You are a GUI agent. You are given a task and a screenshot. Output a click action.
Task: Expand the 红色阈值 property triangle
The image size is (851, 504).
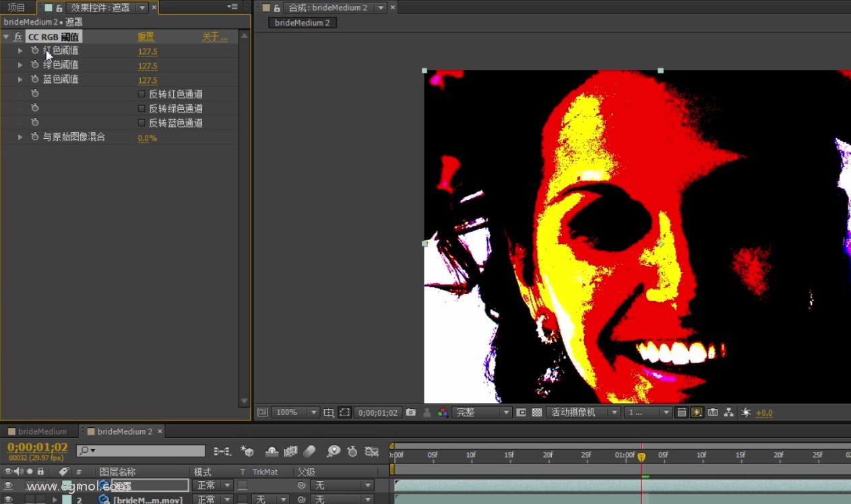pyautogui.click(x=20, y=51)
